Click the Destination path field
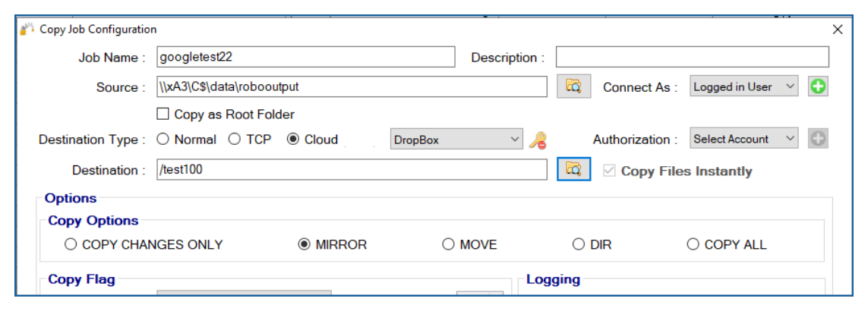868x311 pixels. tap(352, 170)
